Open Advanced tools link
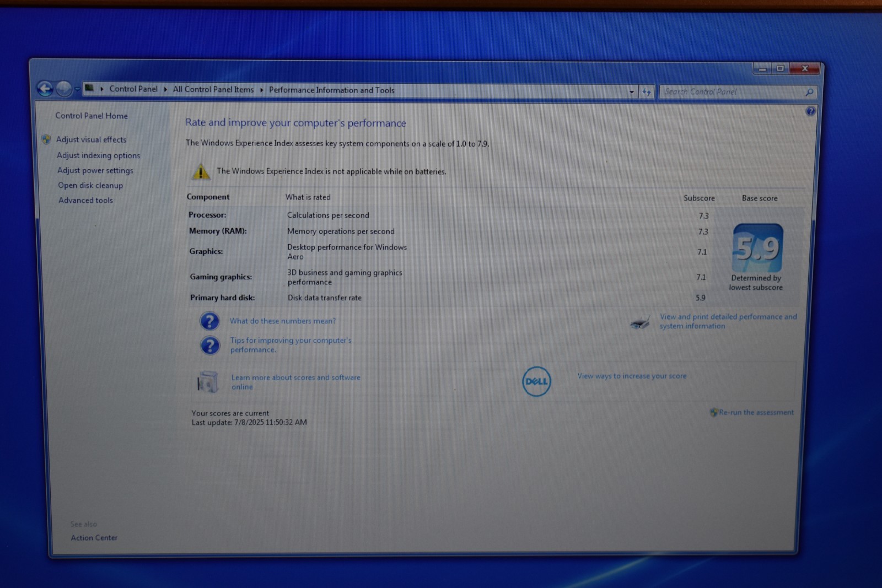882x588 pixels. click(x=86, y=200)
